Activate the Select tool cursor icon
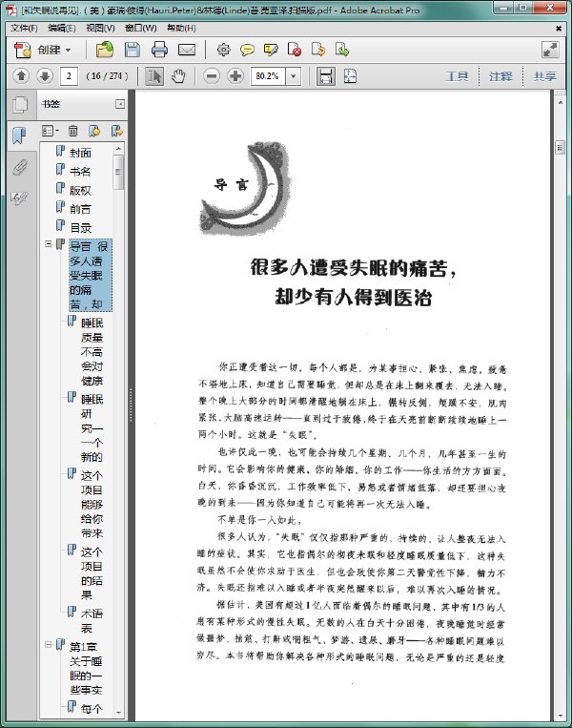Screen dimensions: 572x728 [x=154, y=75]
